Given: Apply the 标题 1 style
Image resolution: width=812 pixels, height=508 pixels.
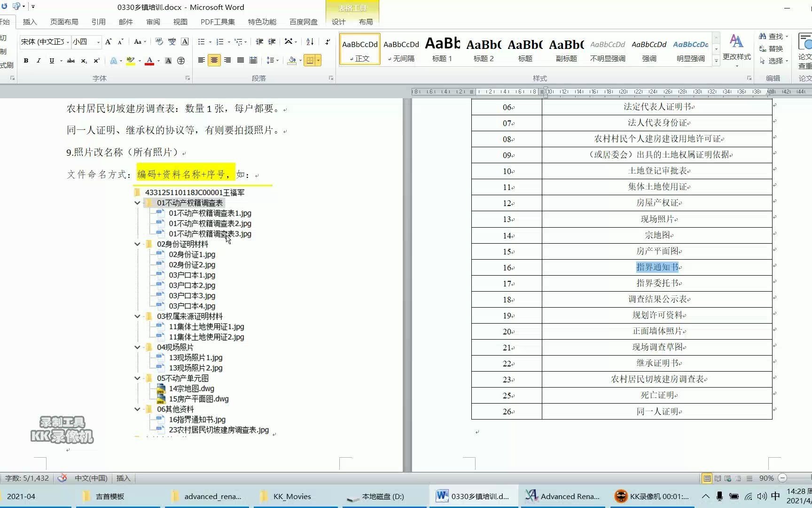Looking at the screenshot, I should 442,49.
